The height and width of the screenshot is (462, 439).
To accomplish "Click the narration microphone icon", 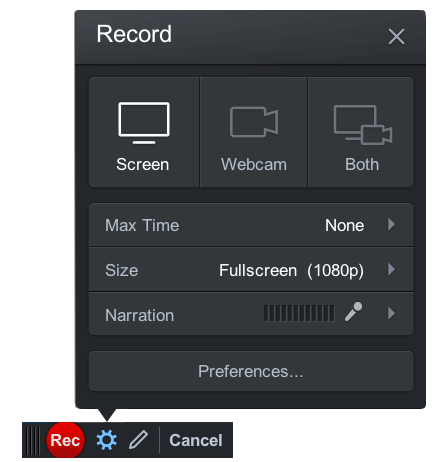I will (x=353, y=312).
